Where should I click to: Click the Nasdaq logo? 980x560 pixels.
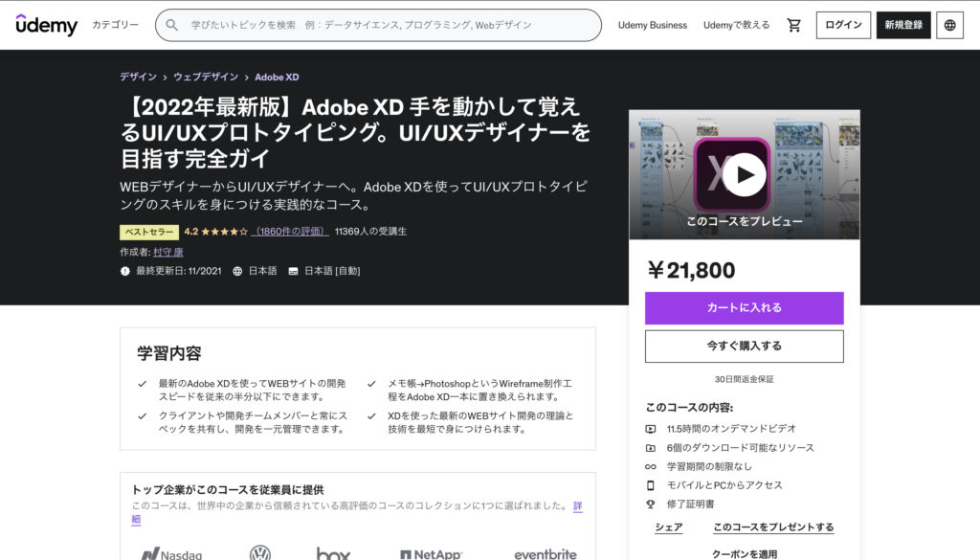pos(171,554)
